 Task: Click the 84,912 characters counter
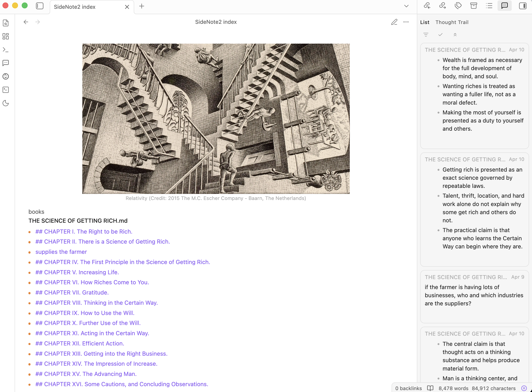click(x=494, y=388)
